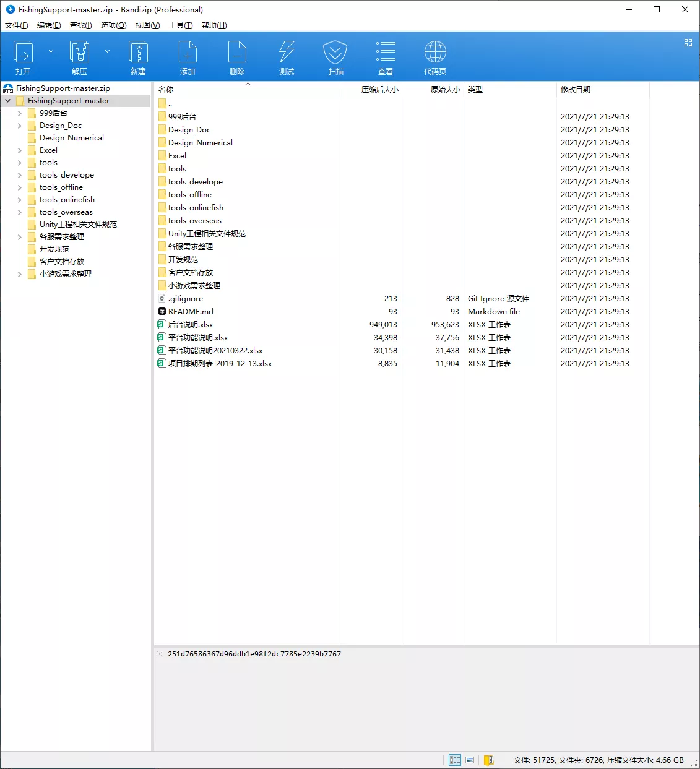
Task: Open the toolbar customization icon at top right
Action: pos(688,43)
